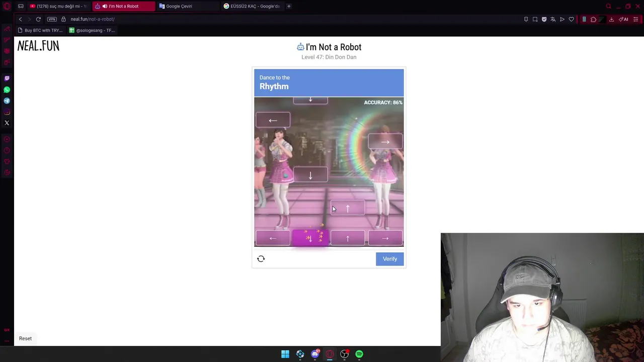Click the Opera GX logo menu
The image size is (644, 362).
coord(7,7)
